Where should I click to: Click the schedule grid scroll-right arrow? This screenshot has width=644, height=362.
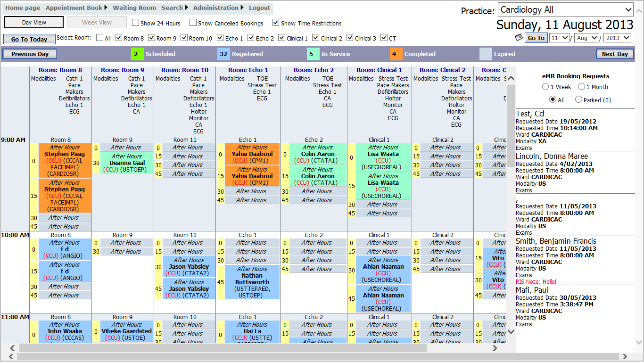pyautogui.click(x=495, y=348)
